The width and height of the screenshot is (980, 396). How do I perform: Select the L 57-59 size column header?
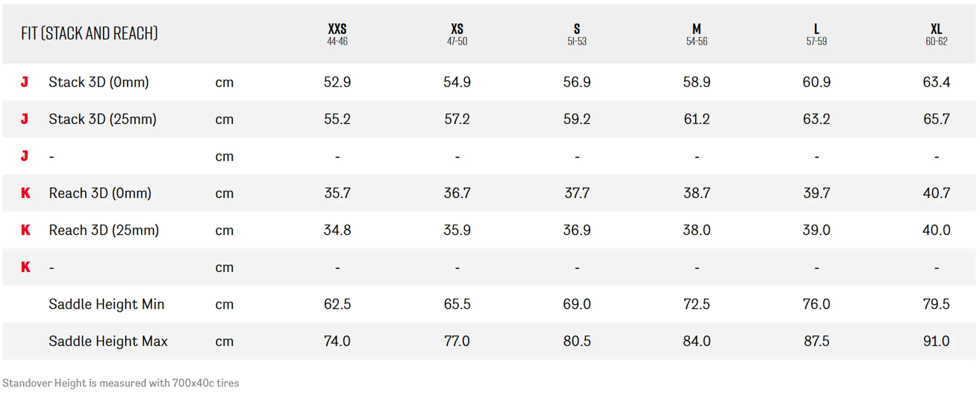817,34
